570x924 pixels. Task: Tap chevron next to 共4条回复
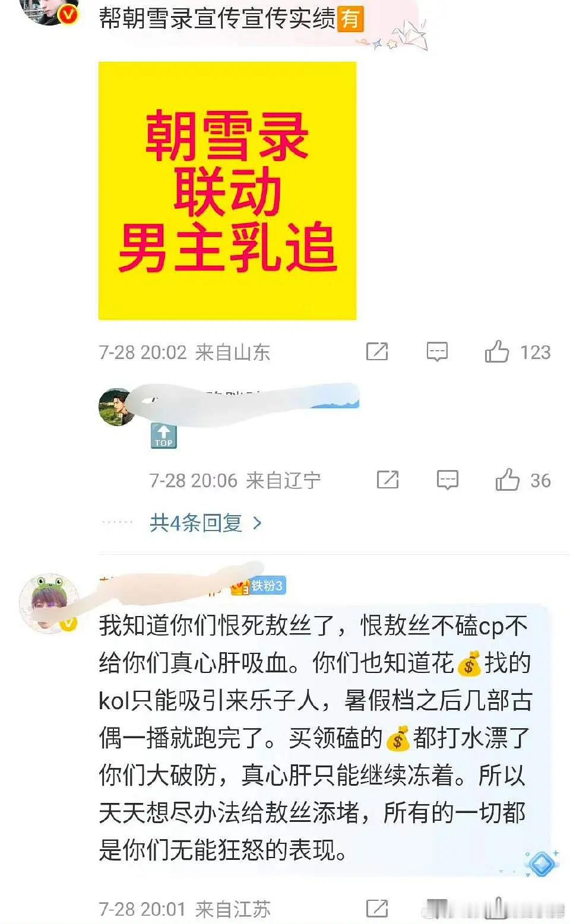pos(257,523)
